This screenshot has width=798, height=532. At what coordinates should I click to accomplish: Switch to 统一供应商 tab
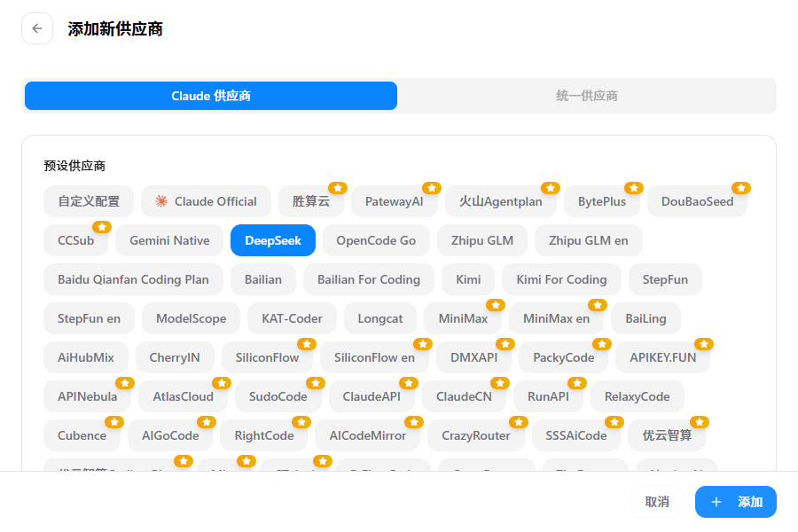pyautogui.click(x=587, y=96)
